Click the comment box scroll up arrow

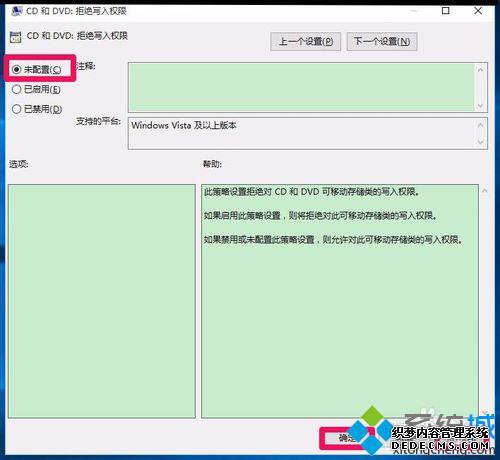(x=480, y=70)
